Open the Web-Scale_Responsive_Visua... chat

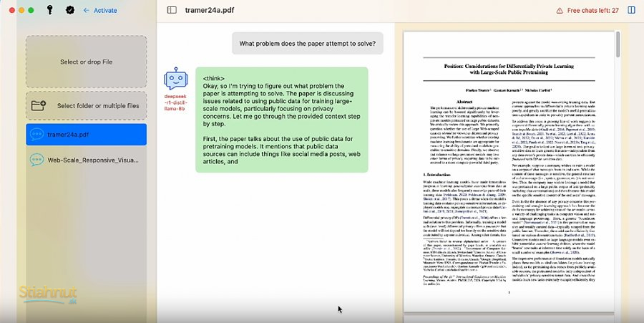[x=87, y=160]
